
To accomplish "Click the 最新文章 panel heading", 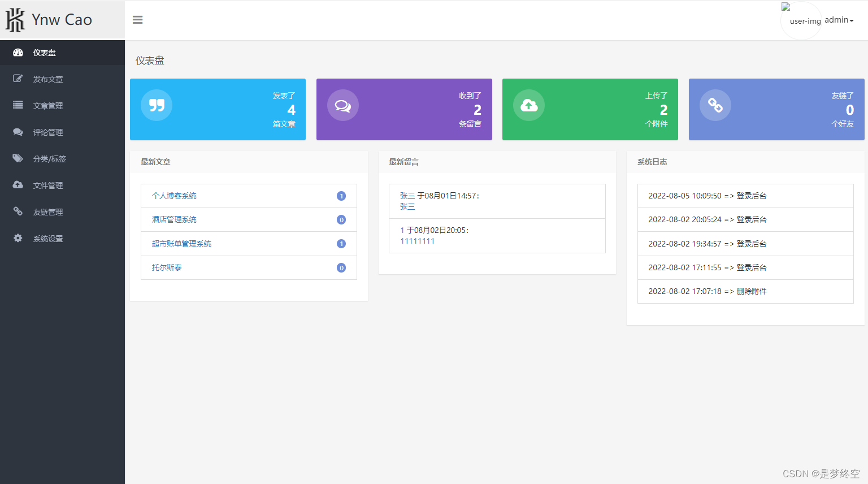I will [155, 162].
